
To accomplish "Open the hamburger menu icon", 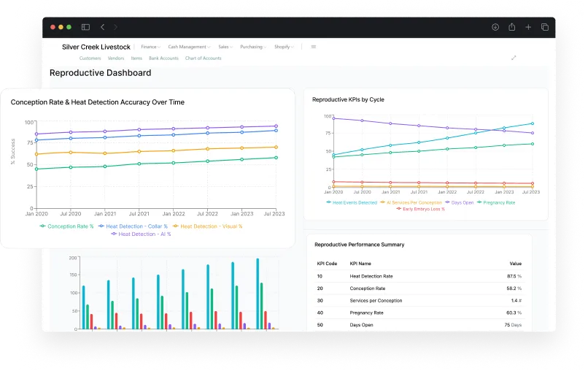I will click(314, 47).
